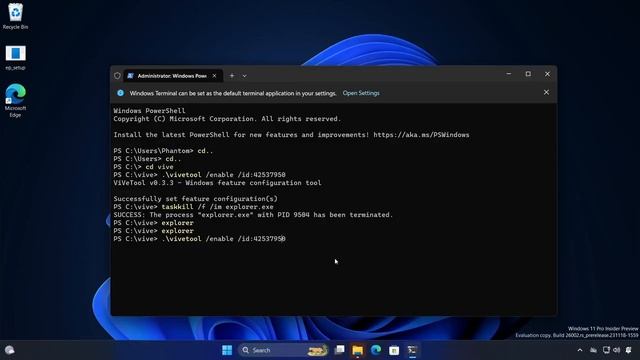640x360 pixels.
Task: Click the Terminal icon in the taskbar
Action: pos(412,350)
